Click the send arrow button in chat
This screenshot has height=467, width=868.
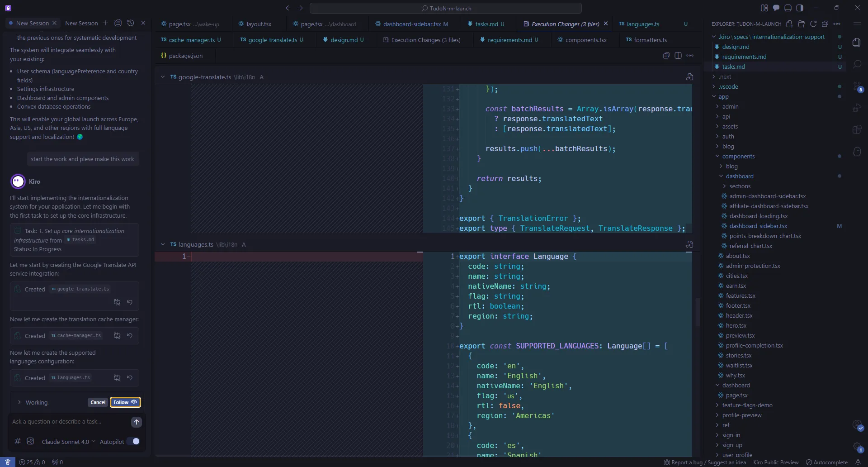[x=136, y=422]
